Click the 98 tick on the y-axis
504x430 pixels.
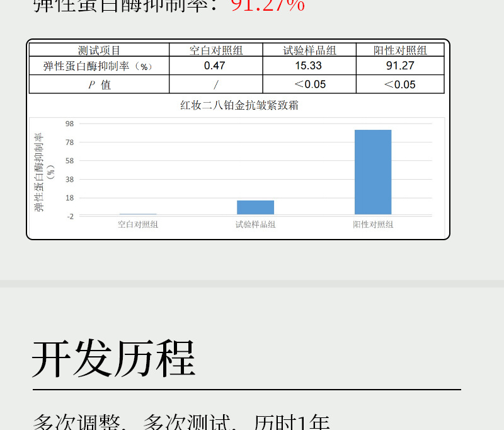coord(69,124)
